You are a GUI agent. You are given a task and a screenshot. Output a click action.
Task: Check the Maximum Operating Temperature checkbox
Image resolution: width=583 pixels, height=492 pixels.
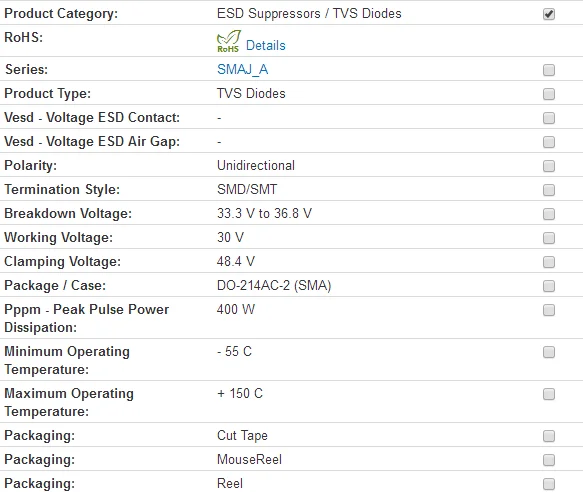[x=549, y=394]
